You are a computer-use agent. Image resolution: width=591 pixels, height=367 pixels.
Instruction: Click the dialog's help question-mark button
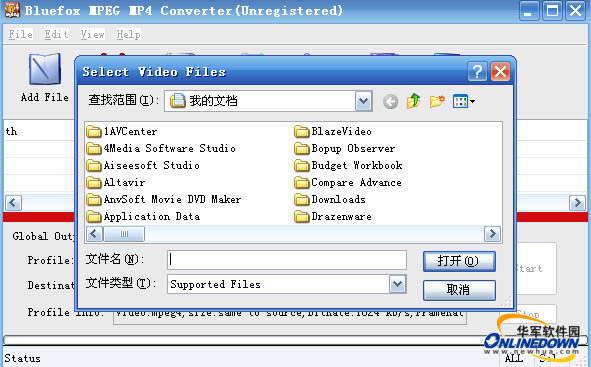tap(477, 72)
